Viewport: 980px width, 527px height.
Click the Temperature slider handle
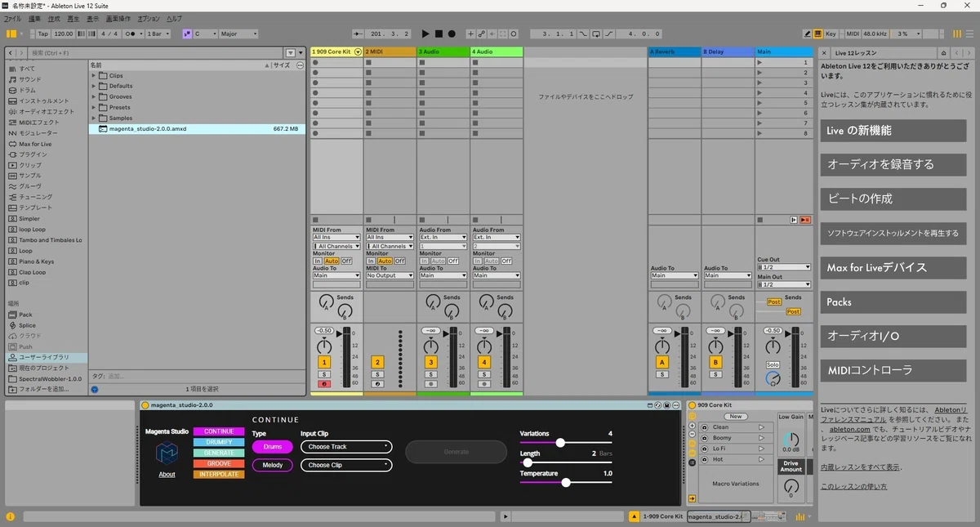[566, 482]
